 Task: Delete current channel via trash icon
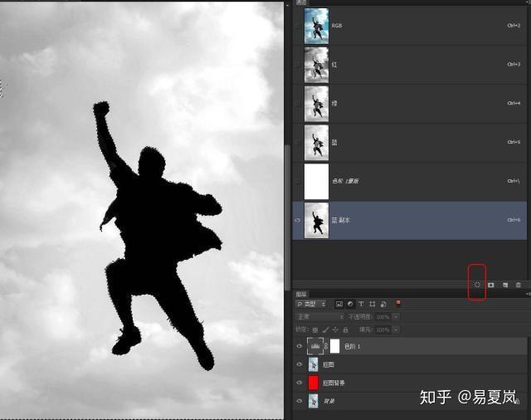point(518,285)
